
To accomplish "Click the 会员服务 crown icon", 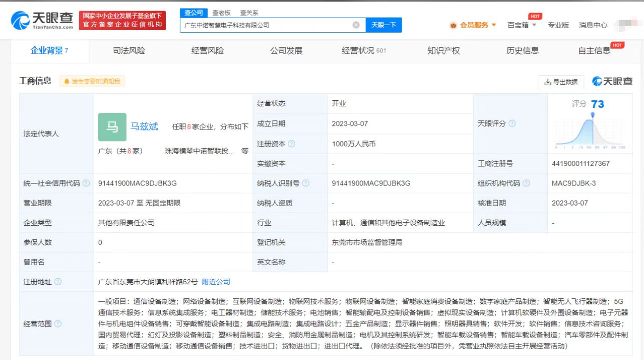I will (x=453, y=25).
